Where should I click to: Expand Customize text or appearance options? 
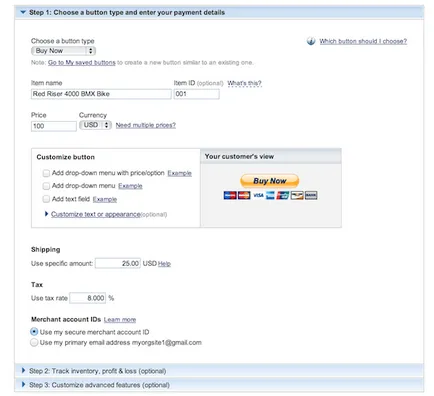pos(96,214)
